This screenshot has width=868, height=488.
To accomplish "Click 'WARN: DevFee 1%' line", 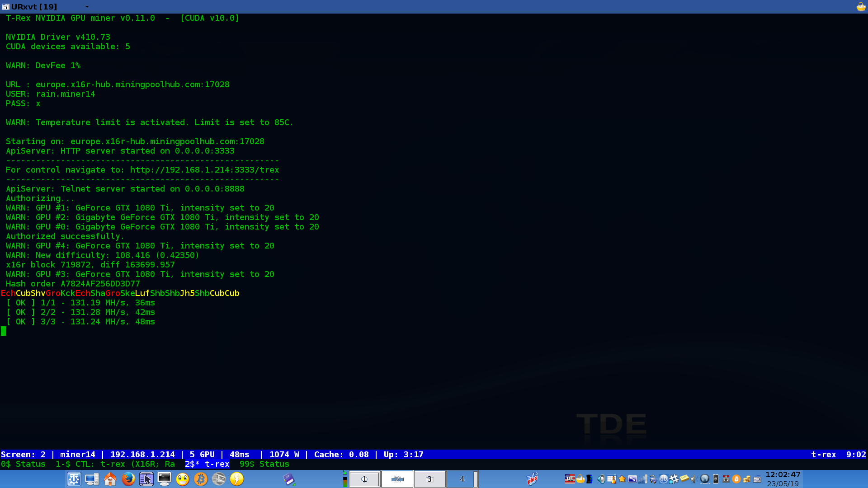I will tap(43, 66).
